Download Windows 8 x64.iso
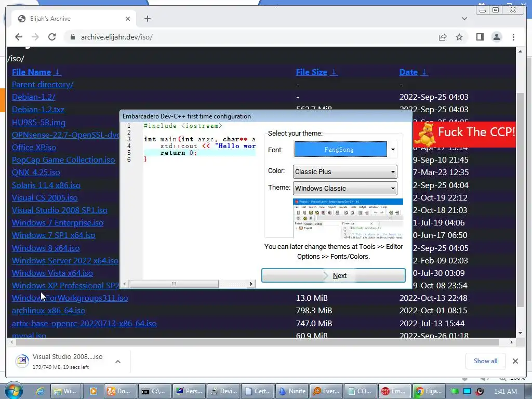The width and height of the screenshot is (532, 399). pos(46,248)
